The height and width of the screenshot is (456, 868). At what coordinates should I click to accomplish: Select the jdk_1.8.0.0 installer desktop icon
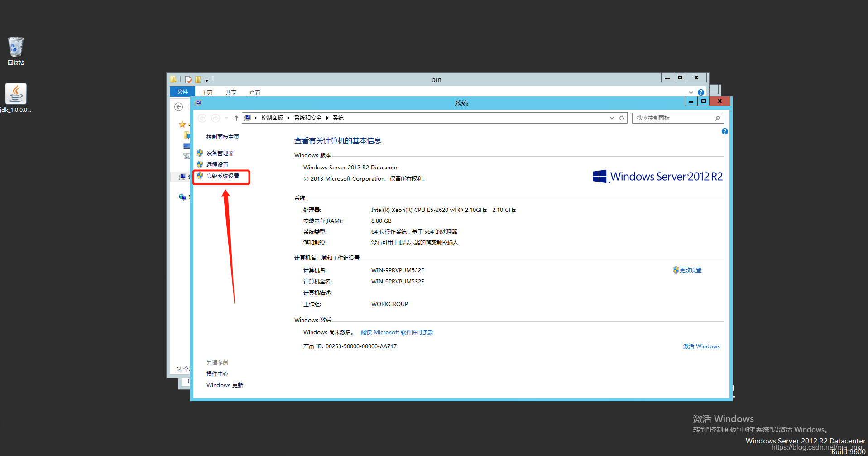click(x=16, y=98)
